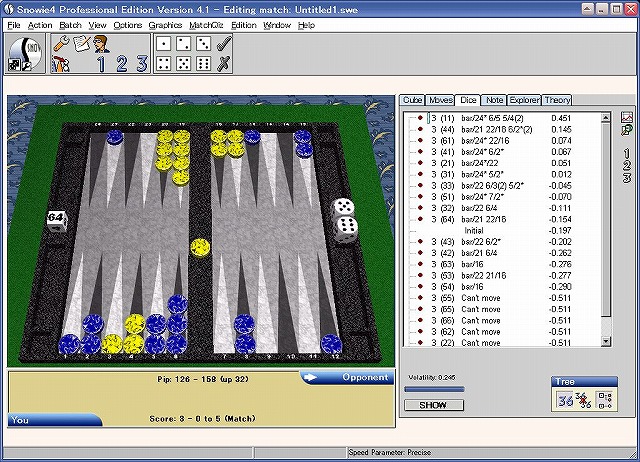640x462 pixels.
Task: Select the (41) bar/24* 6/2* row
Action: pyautogui.click(x=500, y=152)
